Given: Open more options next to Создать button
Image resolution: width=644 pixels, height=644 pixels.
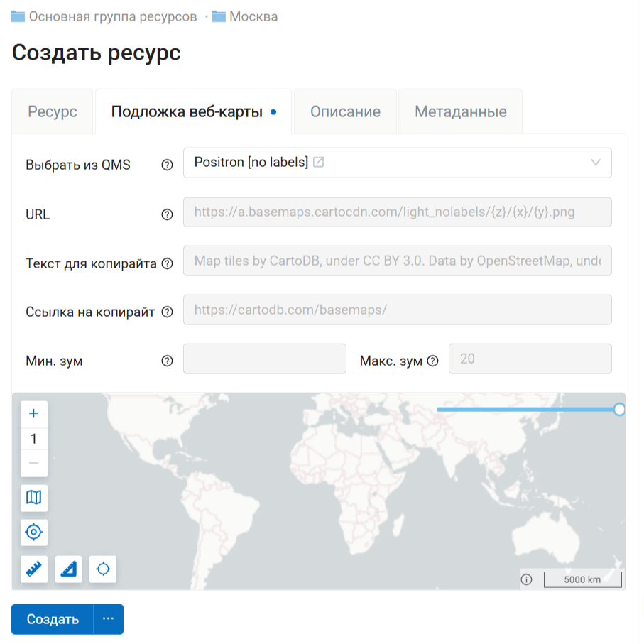Looking at the screenshot, I should click(x=108, y=619).
